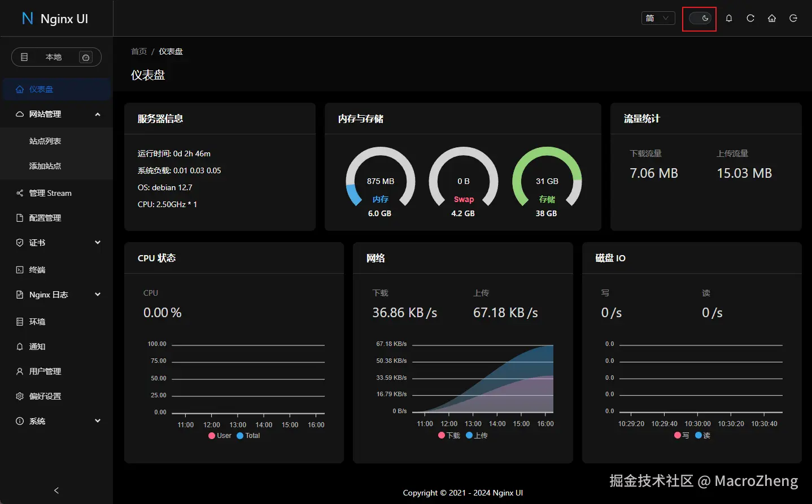Click the 环境 sidebar icon
This screenshot has height=504, width=812.
[20, 322]
